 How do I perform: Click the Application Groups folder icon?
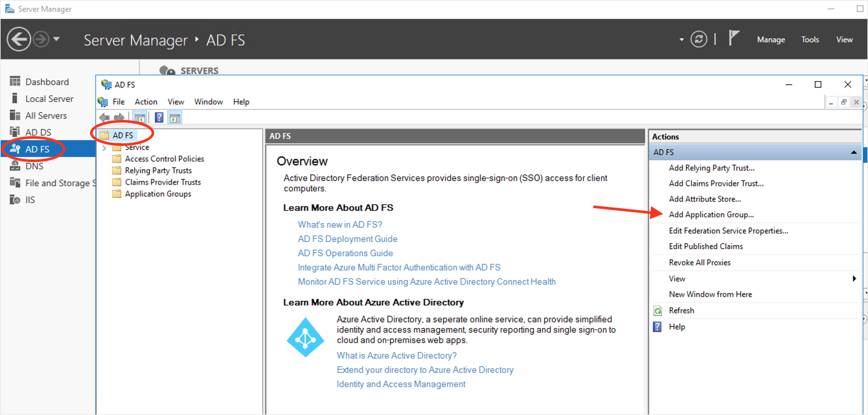[117, 194]
